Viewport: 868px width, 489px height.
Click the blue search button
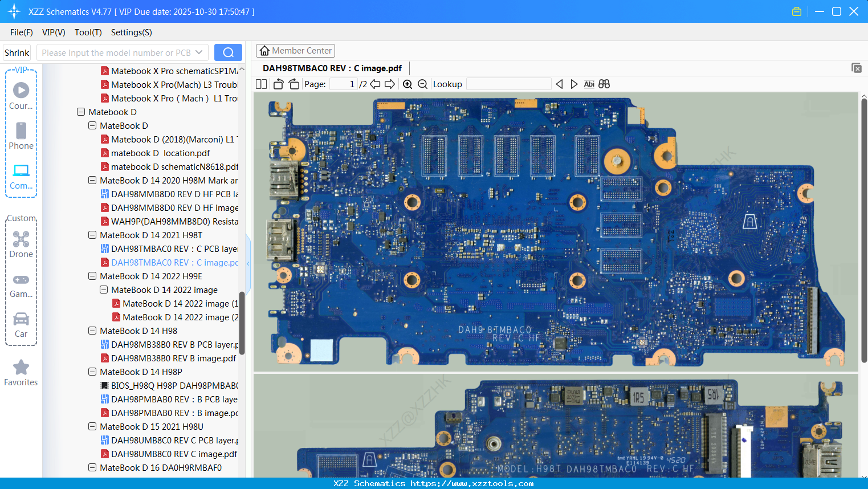tap(228, 52)
